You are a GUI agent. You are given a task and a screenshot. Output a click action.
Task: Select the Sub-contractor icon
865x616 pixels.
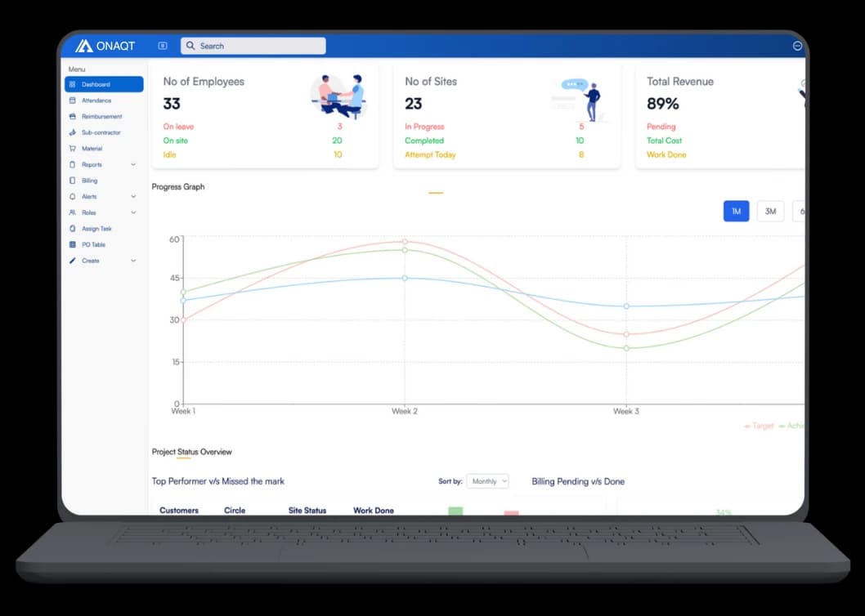[x=74, y=132]
